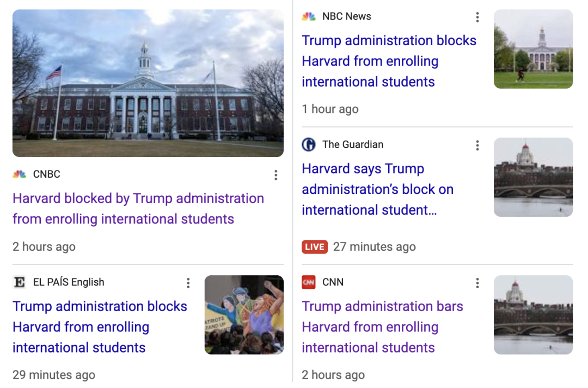
Task: Click the '29 minutes ago' timestamp
Action: click(54, 375)
